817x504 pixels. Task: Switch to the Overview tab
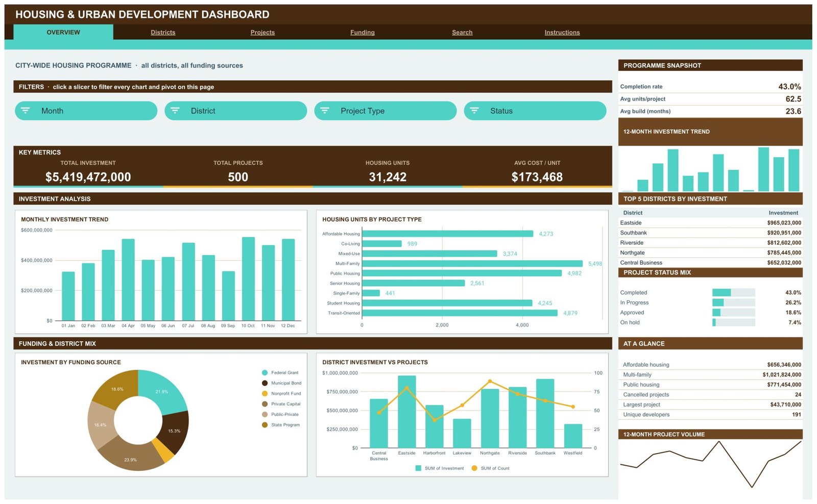pos(63,32)
